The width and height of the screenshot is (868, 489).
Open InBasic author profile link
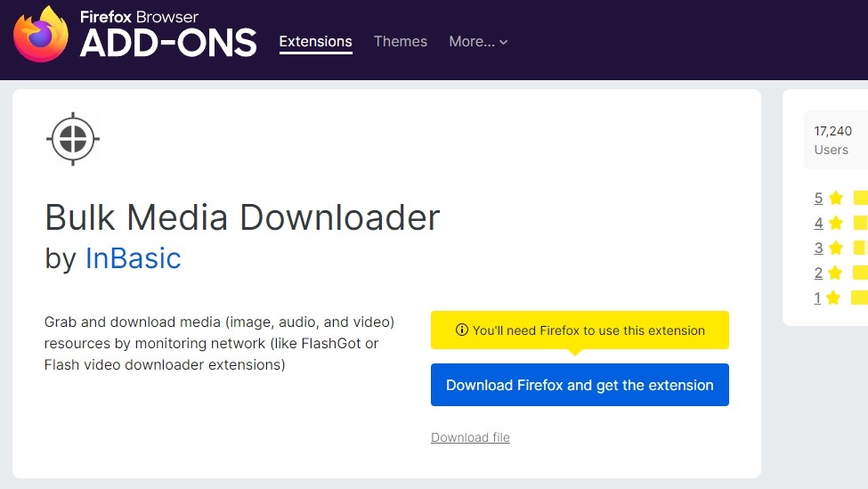tap(133, 258)
